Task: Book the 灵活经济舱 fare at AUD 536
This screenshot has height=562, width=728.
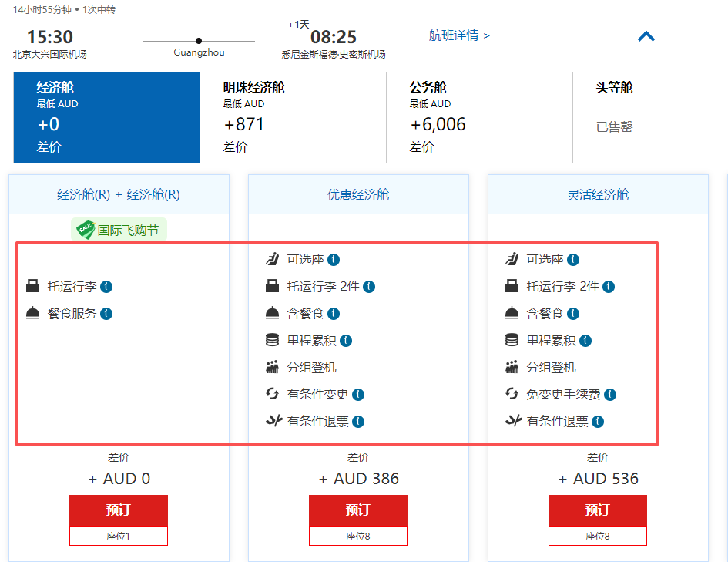Action: (598, 510)
